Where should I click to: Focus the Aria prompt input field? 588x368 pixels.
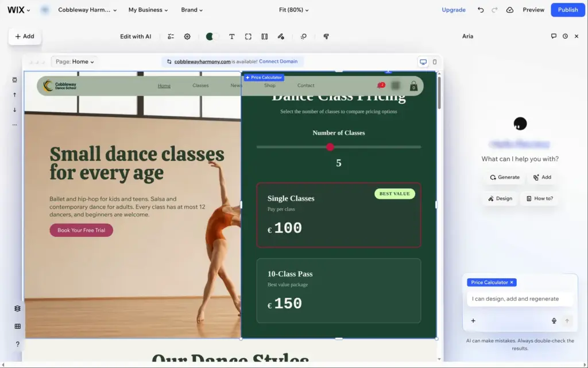click(520, 299)
